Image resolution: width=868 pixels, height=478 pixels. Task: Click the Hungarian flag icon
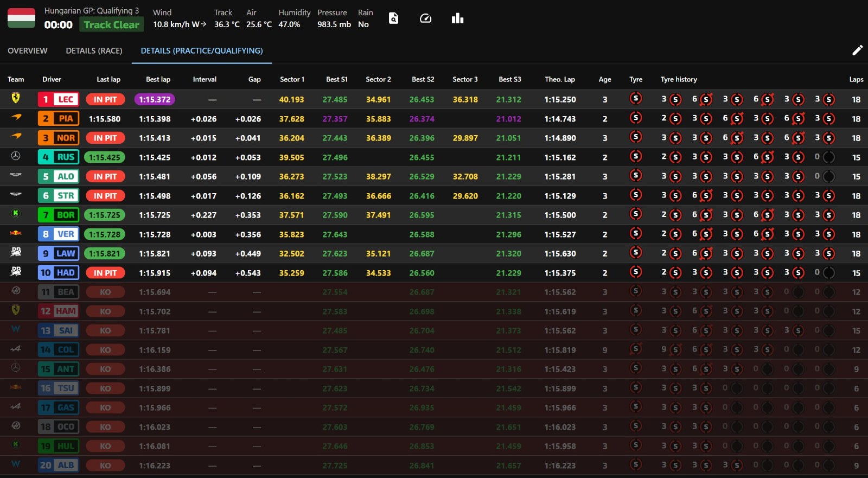pos(21,18)
